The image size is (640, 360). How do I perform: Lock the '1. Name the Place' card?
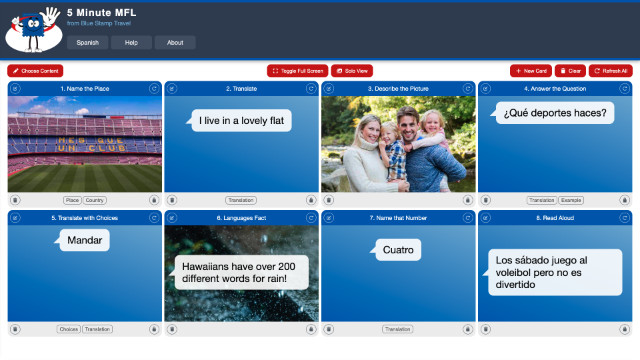tap(154, 200)
